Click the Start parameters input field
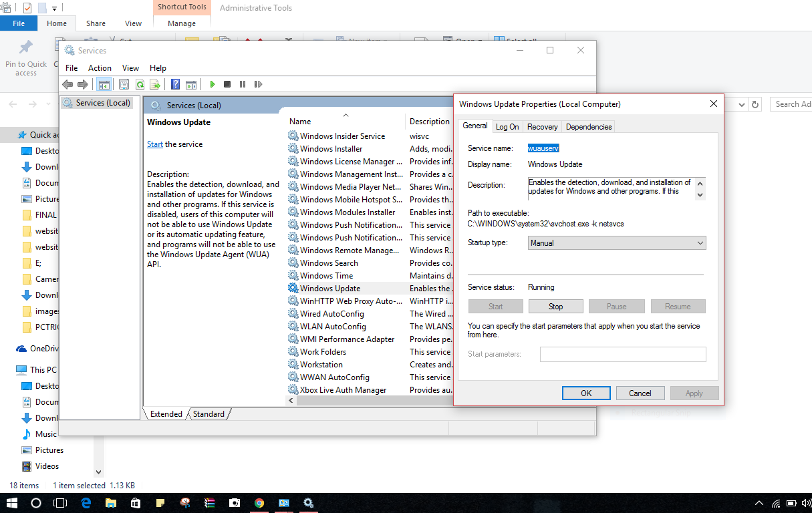Screen dimensions: 812x513 [x=623, y=354]
